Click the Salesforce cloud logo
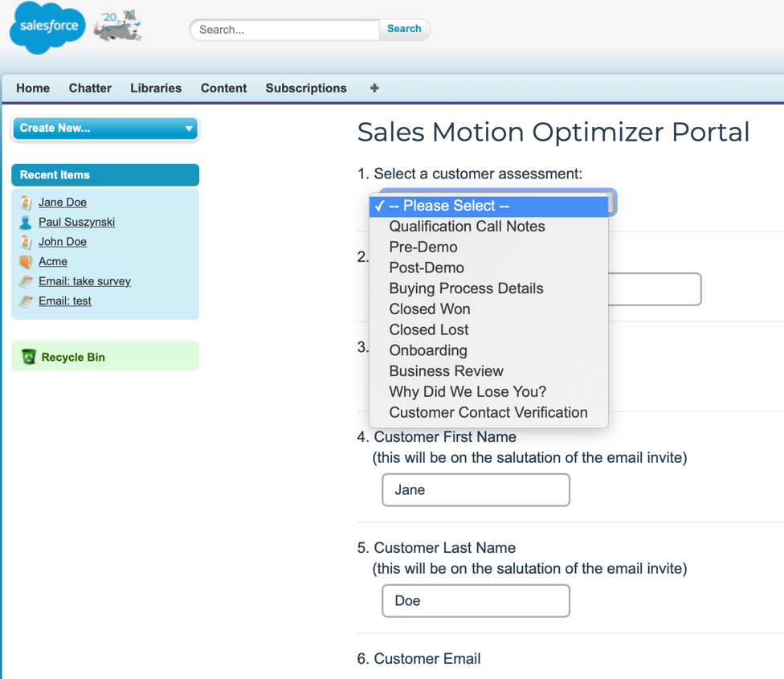The width and height of the screenshot is (784, 679). click(47, 28)
